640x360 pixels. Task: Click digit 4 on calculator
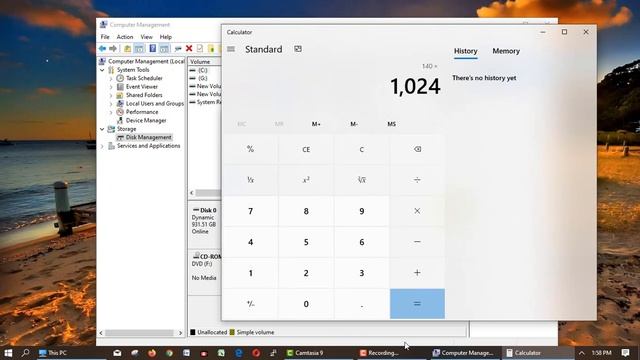coord(251,242)
